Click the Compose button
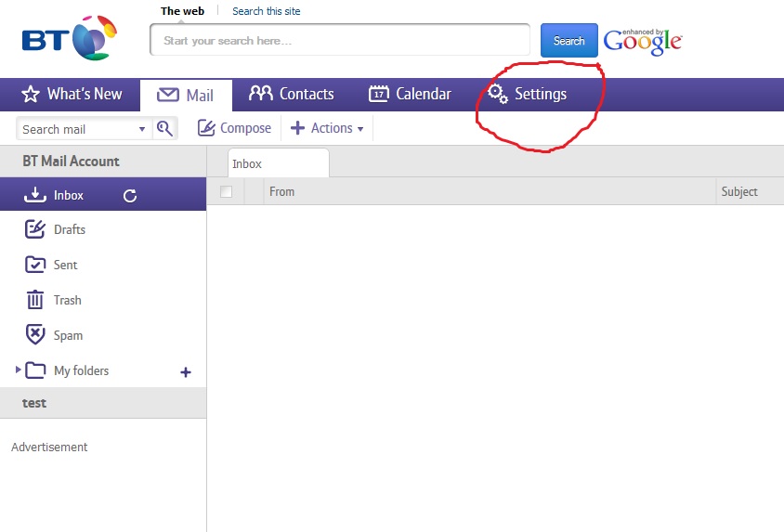The image size is (784, 532). point(234,128)
